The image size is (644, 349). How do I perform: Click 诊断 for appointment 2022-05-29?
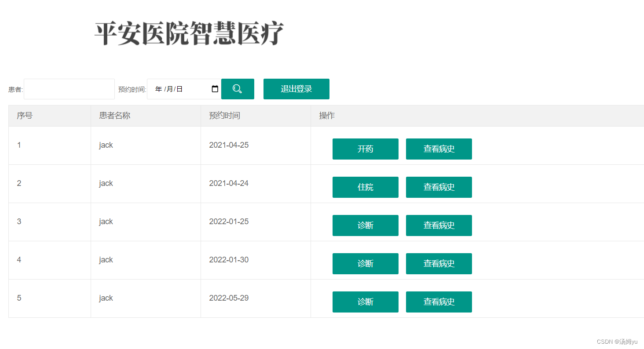point(366,302)
